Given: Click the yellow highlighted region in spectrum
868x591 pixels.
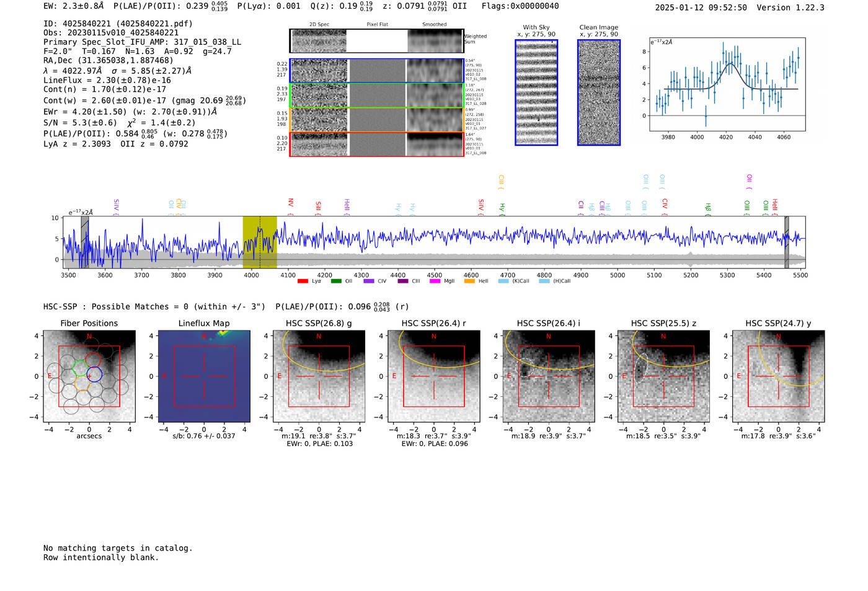Looking at the screenshot, I should click(260, 242).
